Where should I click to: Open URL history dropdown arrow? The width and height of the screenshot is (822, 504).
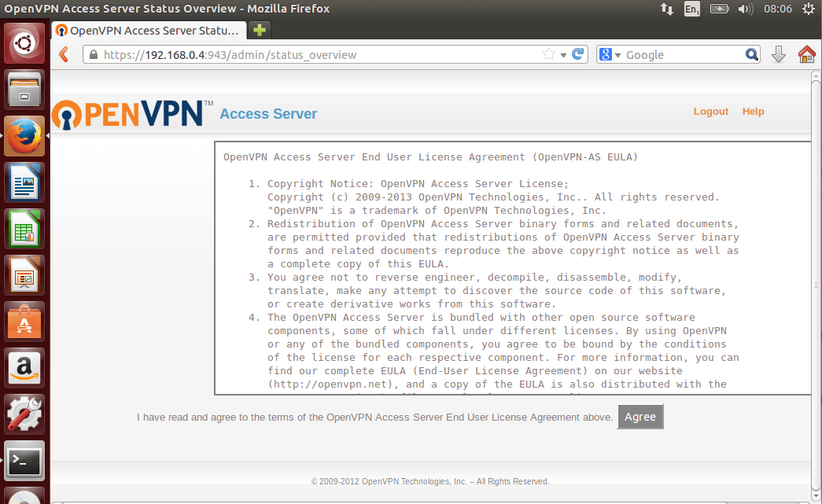563,55
